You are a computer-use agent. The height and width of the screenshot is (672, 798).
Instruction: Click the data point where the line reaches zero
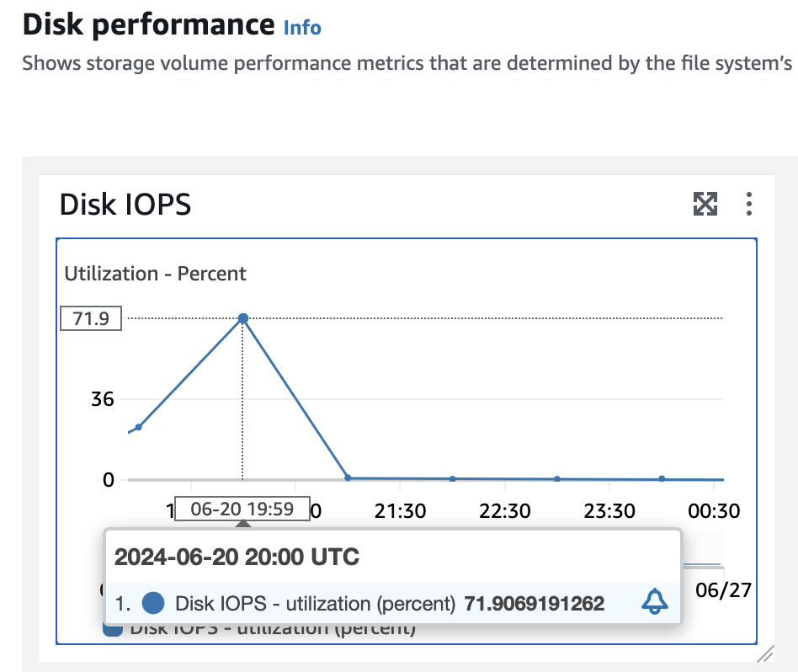click(x=348, y=478)
